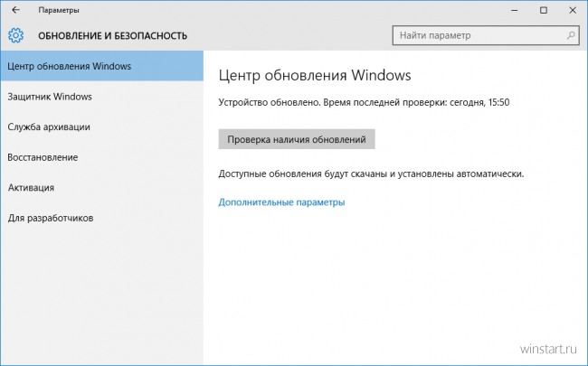Viewport: 588px width, 366px height.
Task: Click "Доступные обновления будут скачаны" text
Action: (x=302, y=174)
